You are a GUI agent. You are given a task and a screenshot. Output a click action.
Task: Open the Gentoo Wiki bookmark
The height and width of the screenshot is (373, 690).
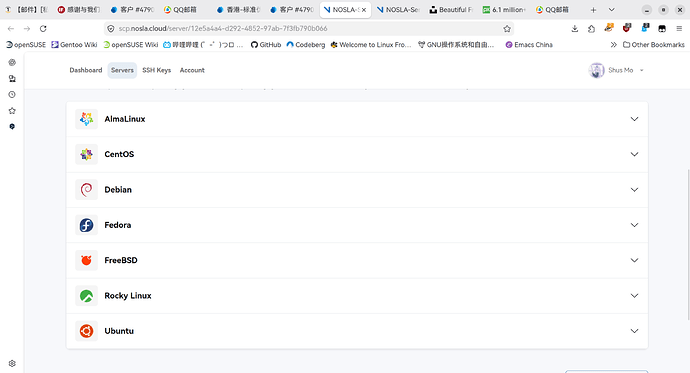click(x=74, y=44)
